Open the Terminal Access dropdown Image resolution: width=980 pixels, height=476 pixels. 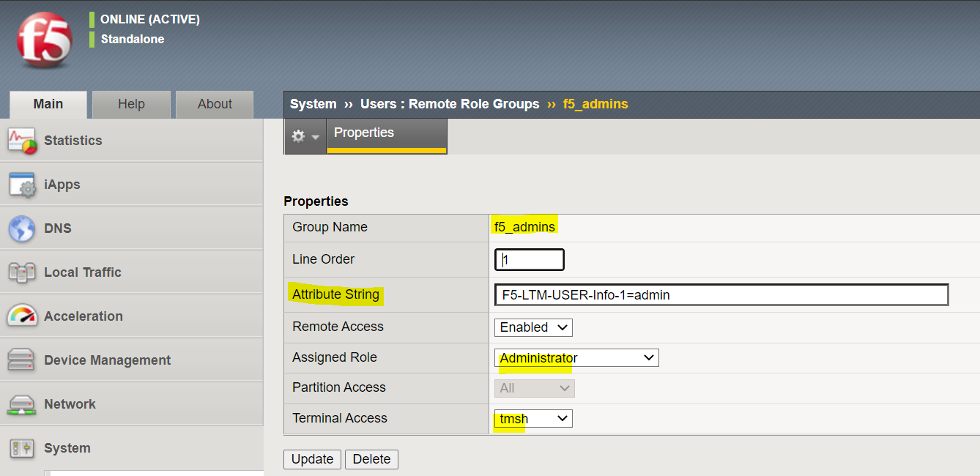point(532,418)
